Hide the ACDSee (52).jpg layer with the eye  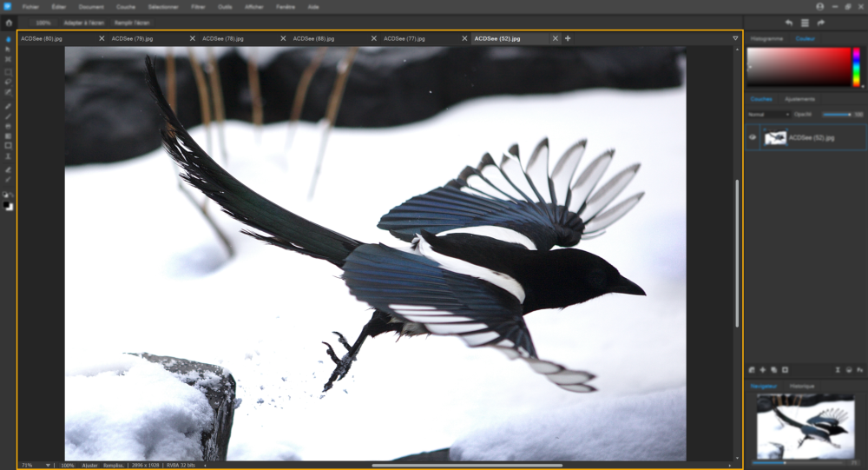pos(753,137)
